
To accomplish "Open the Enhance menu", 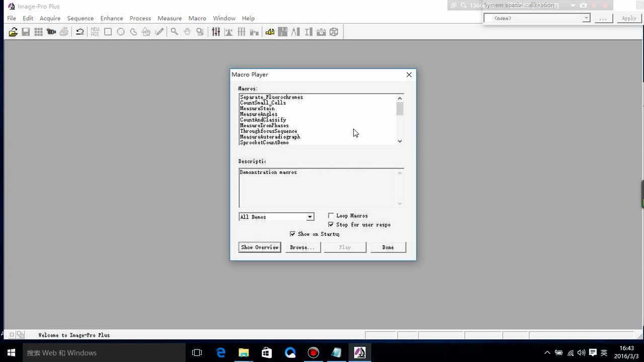I will coord(111,18).
